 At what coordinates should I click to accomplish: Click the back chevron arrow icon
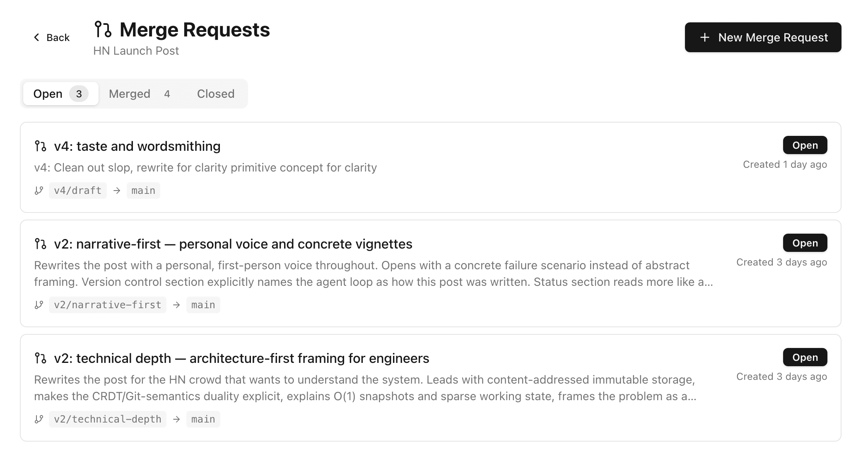coord(36,38)
